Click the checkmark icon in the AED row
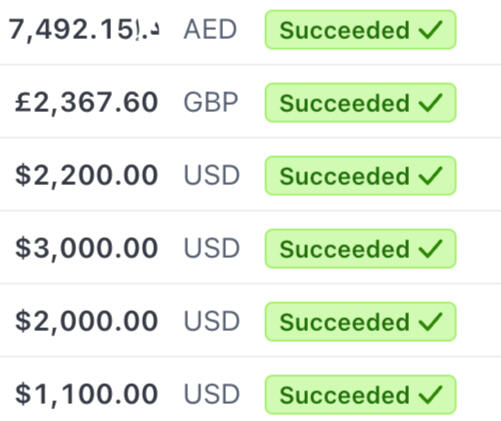501x421 pixels. [x=431, y=30]
